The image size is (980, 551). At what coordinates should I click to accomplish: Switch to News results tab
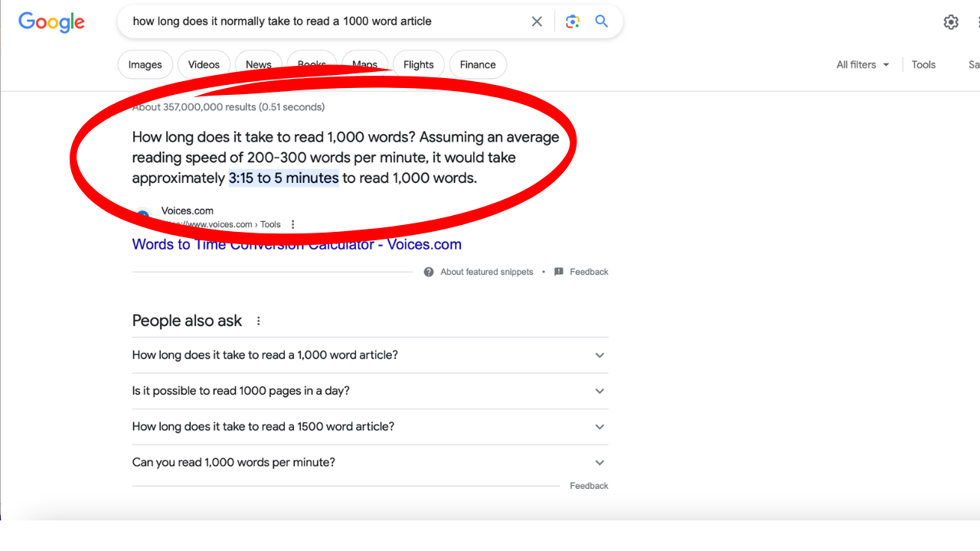[x=259, y=65]
